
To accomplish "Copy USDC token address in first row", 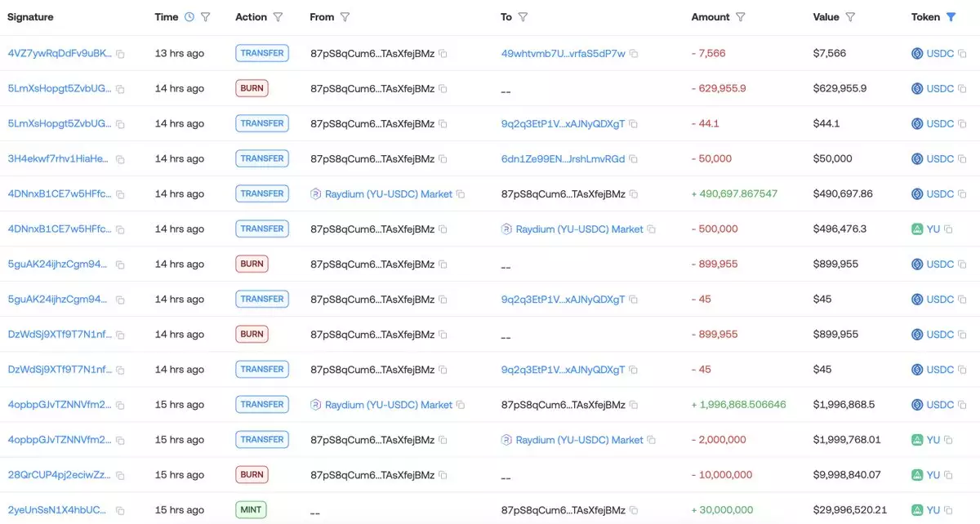I will [962, 54].
